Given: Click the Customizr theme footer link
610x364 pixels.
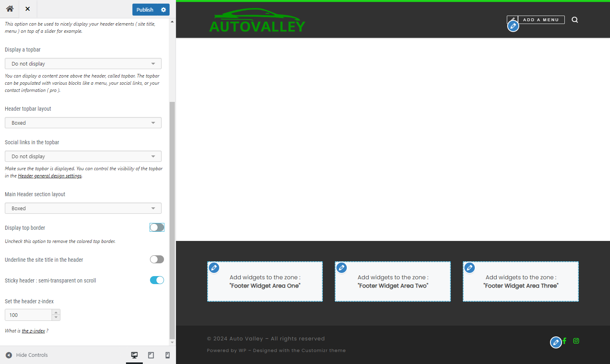Looking at the screenshot, I should (324, 350).
